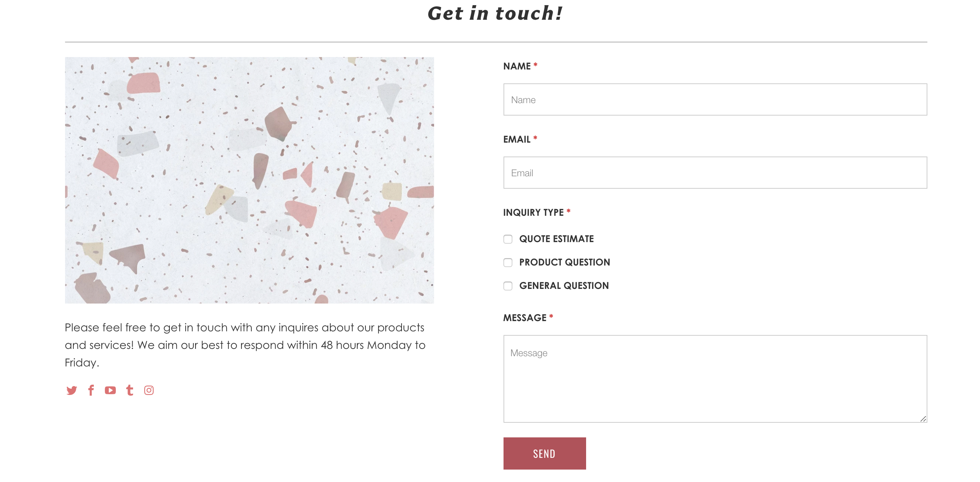This screenshot has width=980, height=482.
Task: Click the terrazzo pattern image
Action: click(x=249, y=180)
